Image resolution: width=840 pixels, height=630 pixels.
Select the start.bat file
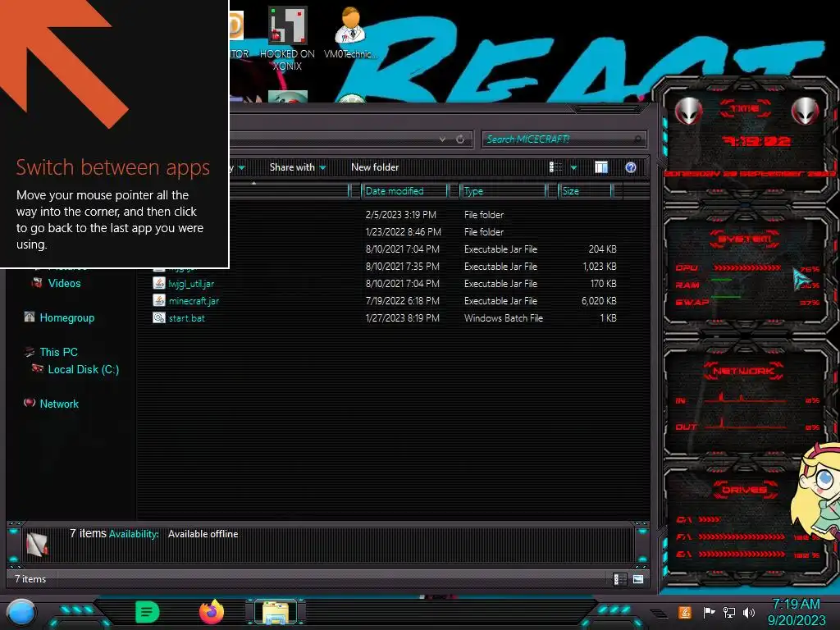(x=186, y=318)
